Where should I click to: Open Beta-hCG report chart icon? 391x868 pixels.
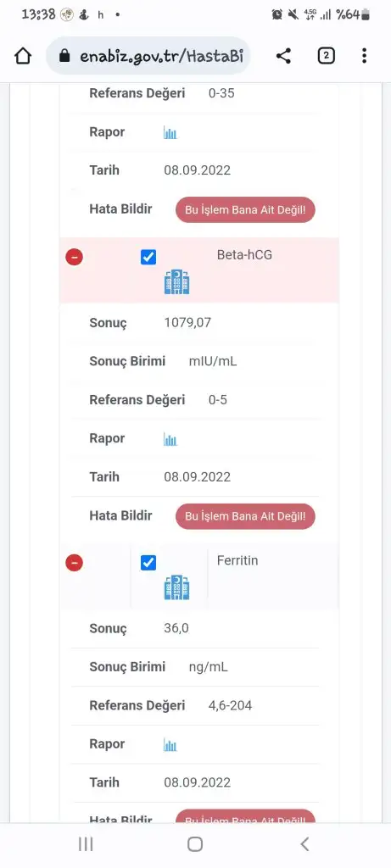pyautogui.click(x=170, y=439)
